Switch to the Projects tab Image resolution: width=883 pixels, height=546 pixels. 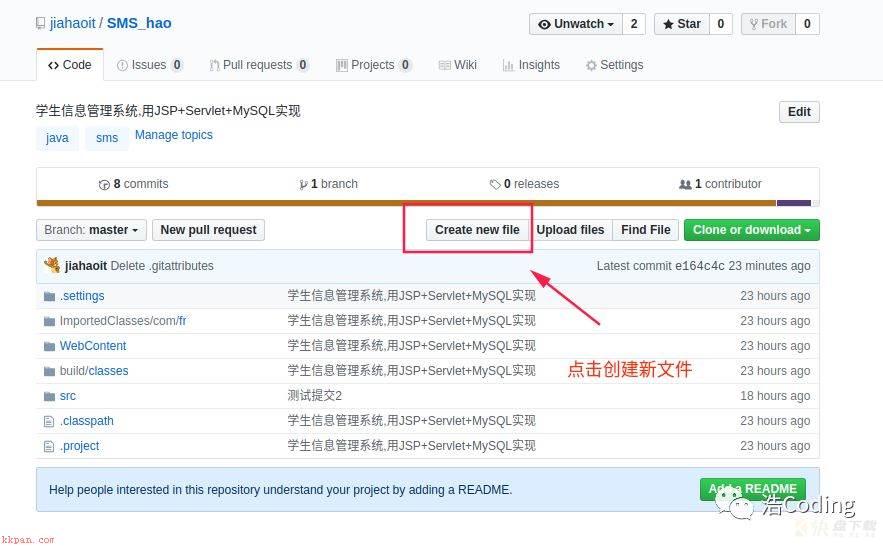coord(373,65)
